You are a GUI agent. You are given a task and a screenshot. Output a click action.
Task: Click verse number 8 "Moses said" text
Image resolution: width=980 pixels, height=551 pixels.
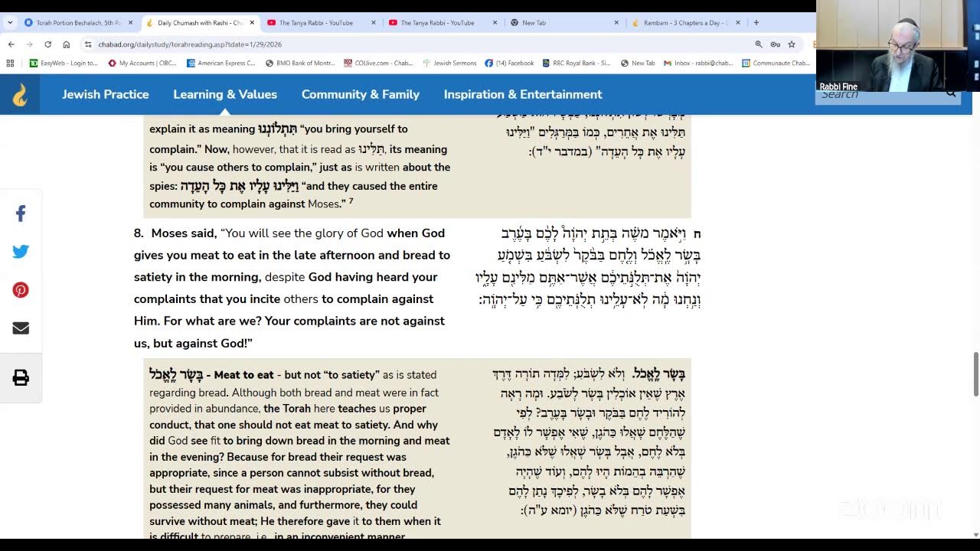175,233
